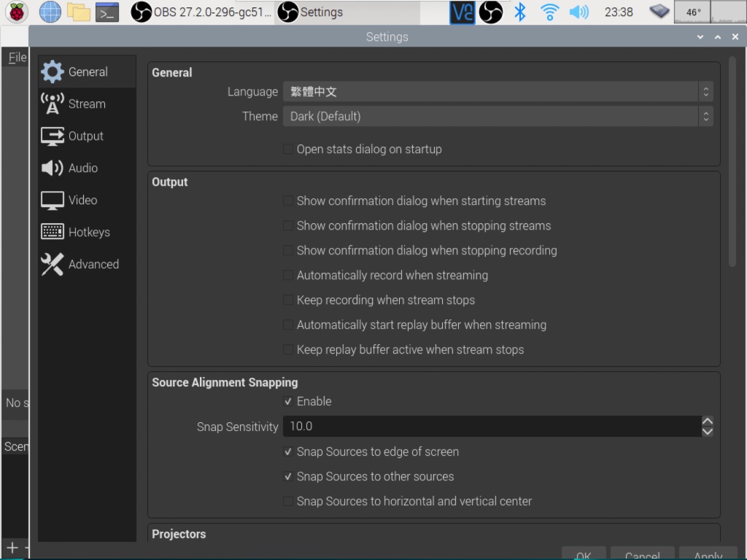Expand the Theme dropdown
Viewport: 747px width, 560px height.
pos(498,117)
